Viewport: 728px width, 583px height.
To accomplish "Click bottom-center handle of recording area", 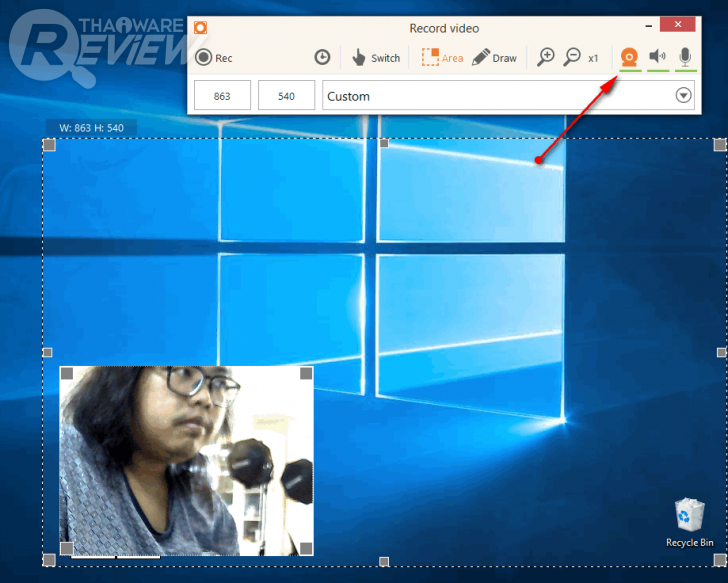I will point(384,562).
